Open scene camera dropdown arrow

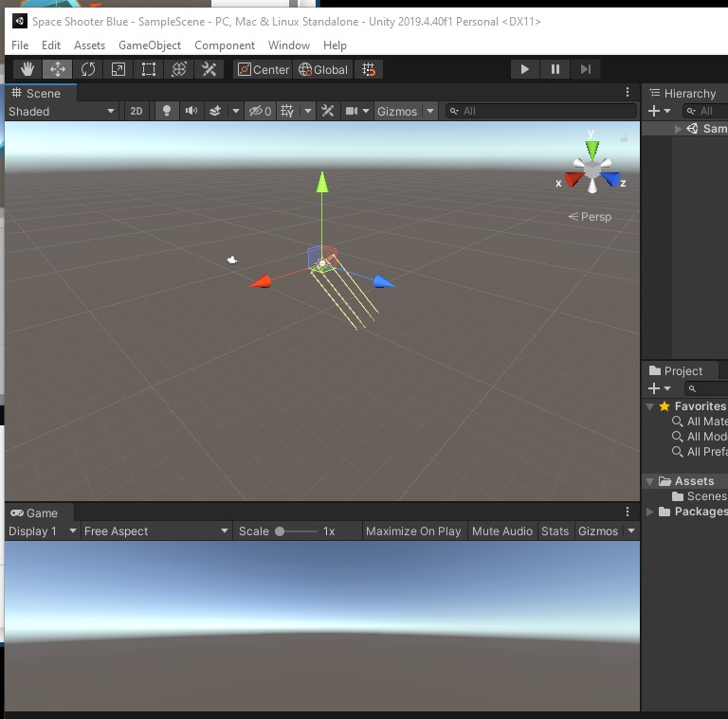(366, 112)
